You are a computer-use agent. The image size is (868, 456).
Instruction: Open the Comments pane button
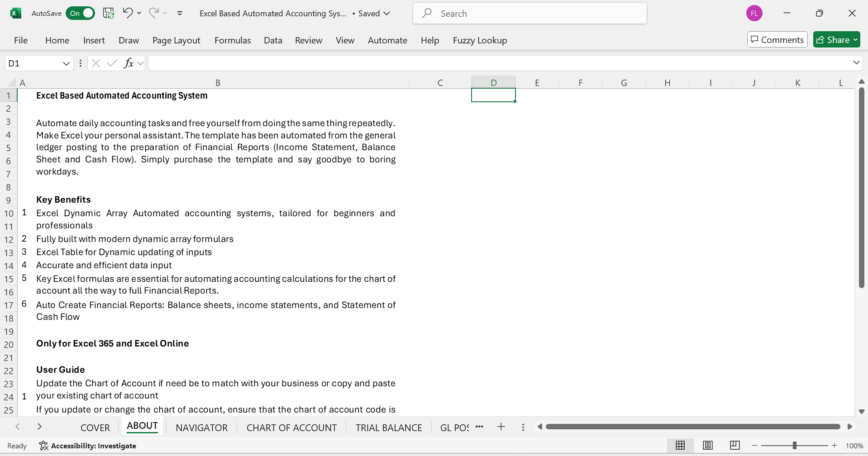(777, 40)
